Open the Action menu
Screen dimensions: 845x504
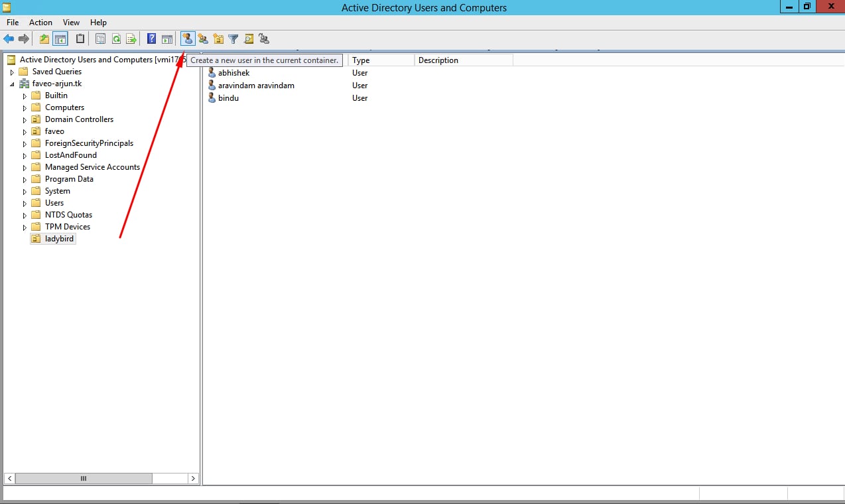click(40, 23)
